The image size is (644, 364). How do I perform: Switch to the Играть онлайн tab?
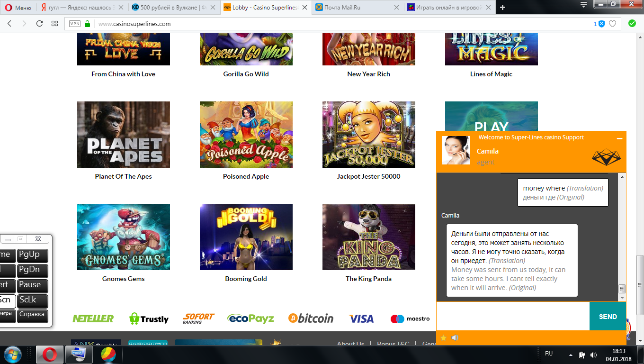click(449, 8)
